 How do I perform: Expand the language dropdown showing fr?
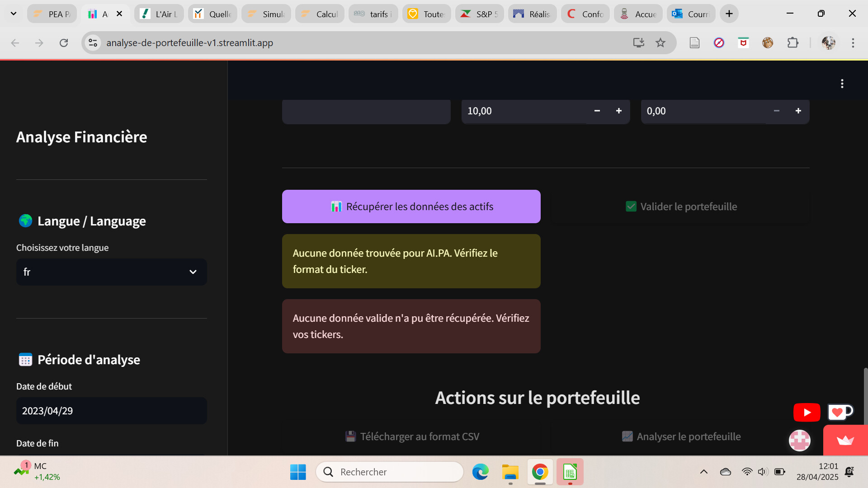coord(111,272)
